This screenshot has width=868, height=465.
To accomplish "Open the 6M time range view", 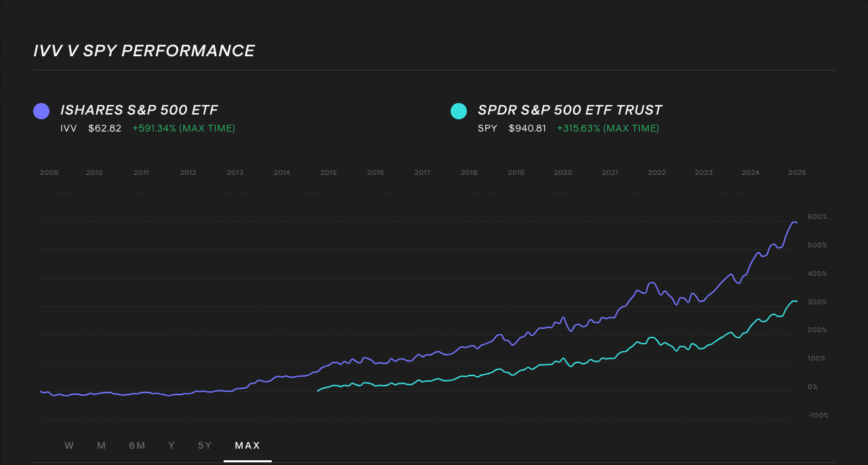I will click(x=137, y=445).
